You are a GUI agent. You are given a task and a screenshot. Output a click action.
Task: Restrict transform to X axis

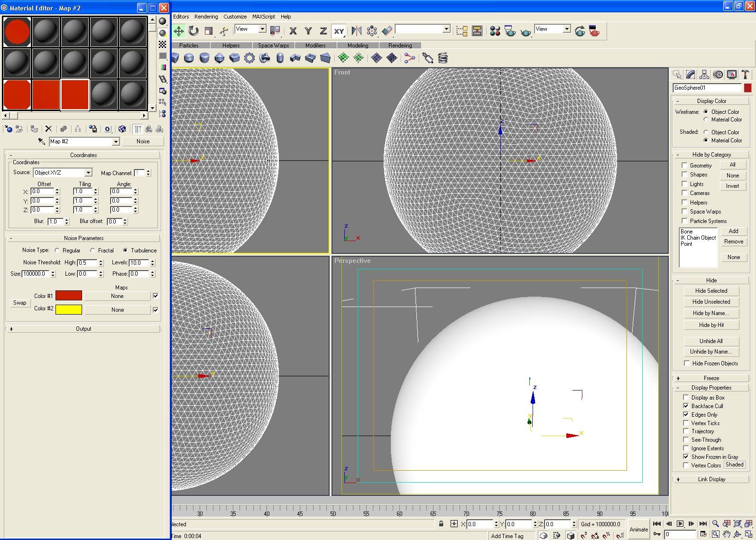point(293,31)
